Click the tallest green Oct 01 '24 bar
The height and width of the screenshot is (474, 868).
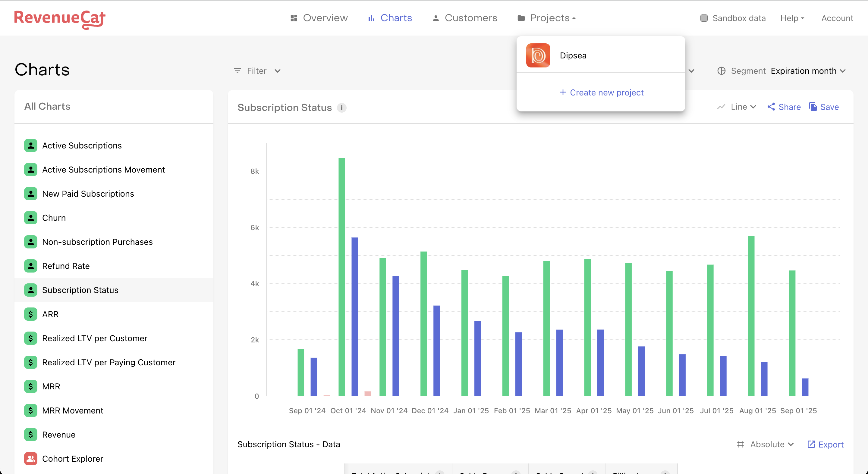(342, 276)
